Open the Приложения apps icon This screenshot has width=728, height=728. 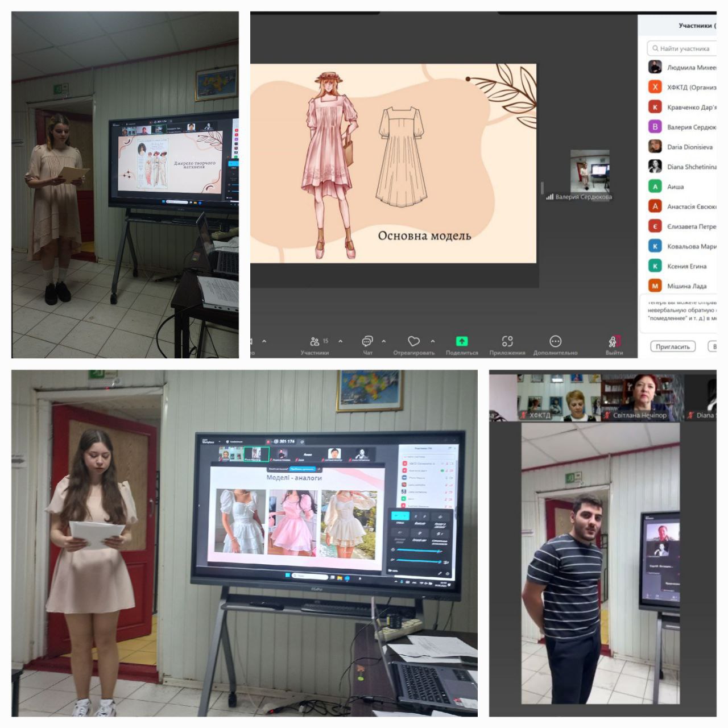pos(507,341)
